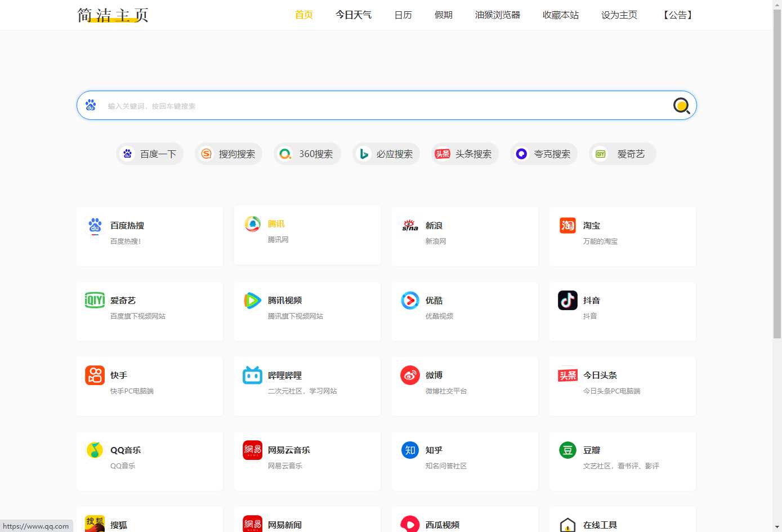The width and height of the screenshot is (782, 532).
Task: Click the 爱奇艺 card's green iQIYI logo
Action: point(95,300)
